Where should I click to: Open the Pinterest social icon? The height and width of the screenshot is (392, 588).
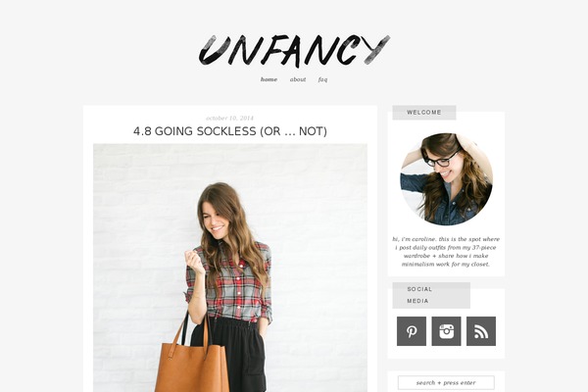412,331
